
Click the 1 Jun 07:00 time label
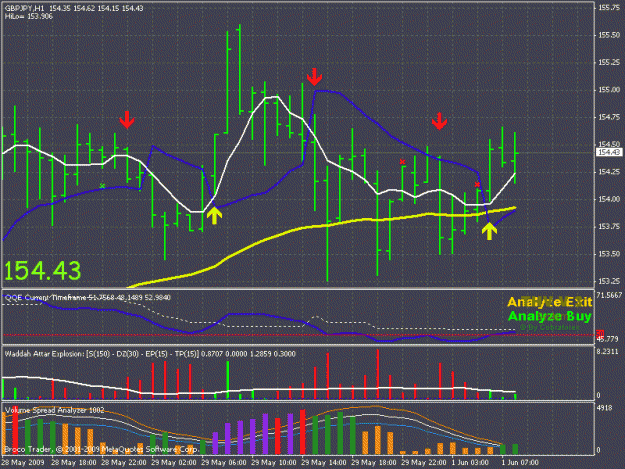pos(520,463)
